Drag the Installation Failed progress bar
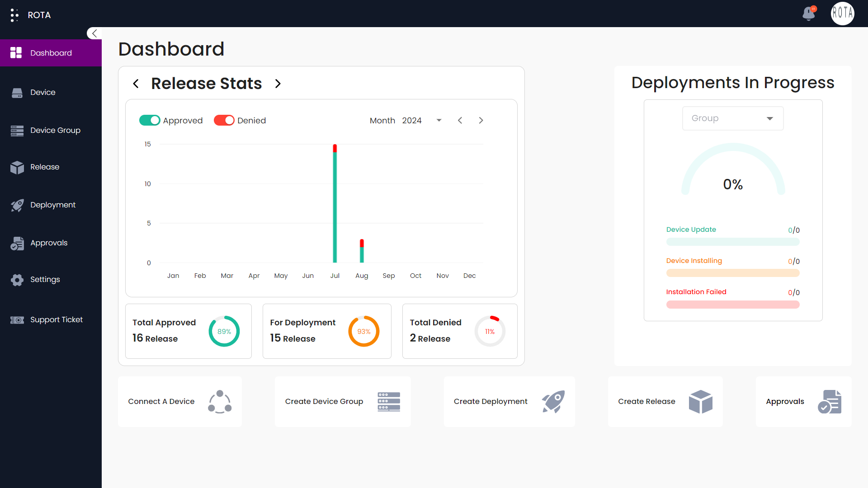 pos(733,304)
